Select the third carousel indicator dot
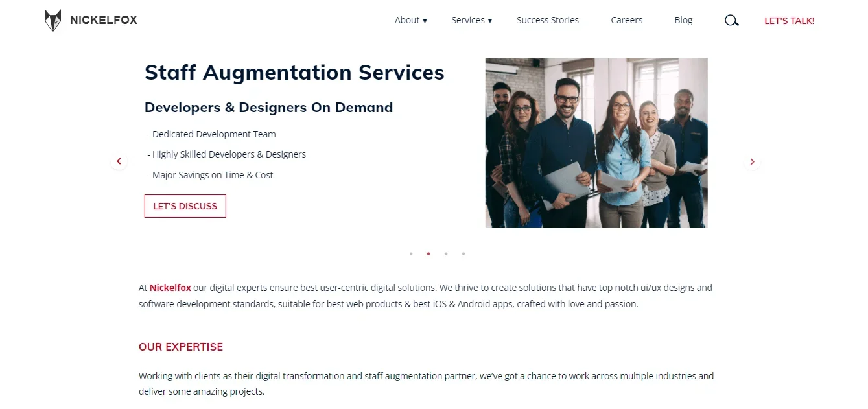The width and height of the screenshot is (868, 409). click(x=446, y=254)
